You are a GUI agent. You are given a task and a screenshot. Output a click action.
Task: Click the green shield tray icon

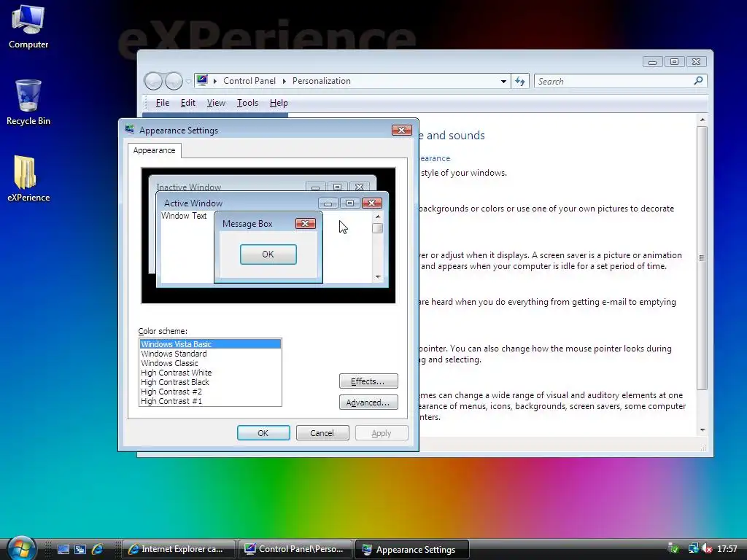click(x=673, y=548)
